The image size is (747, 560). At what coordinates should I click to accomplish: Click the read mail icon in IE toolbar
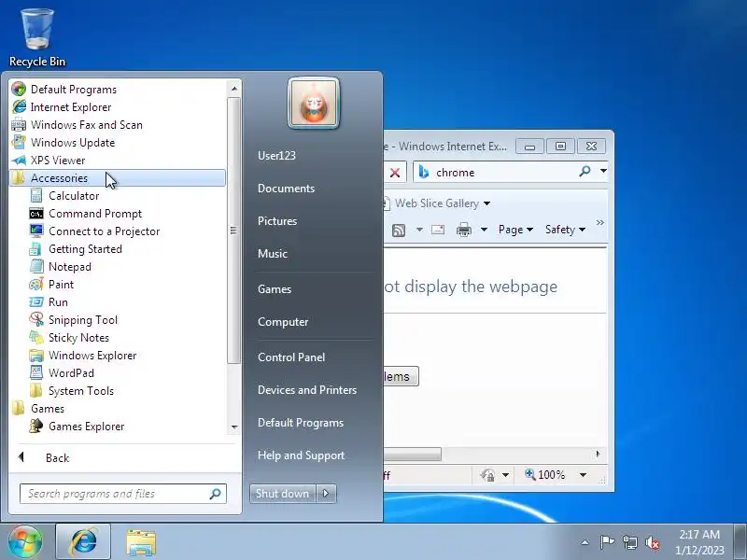click(438, 230)
